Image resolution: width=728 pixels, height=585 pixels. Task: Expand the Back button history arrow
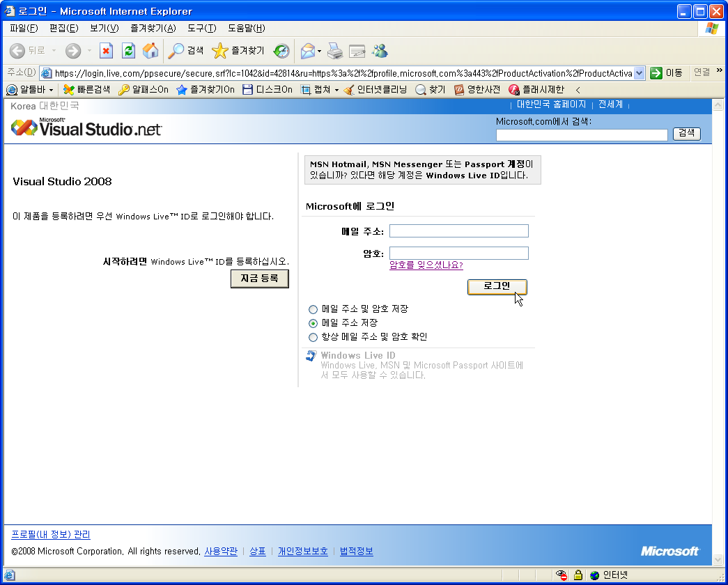tap(54, 51)
